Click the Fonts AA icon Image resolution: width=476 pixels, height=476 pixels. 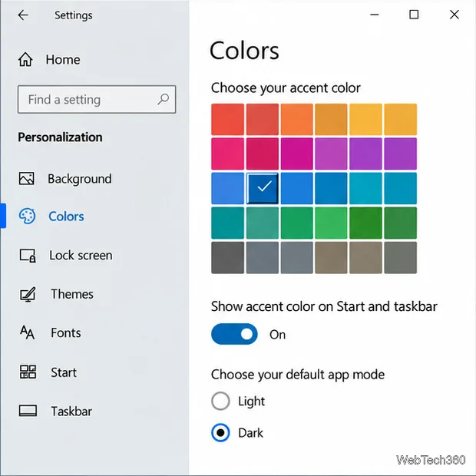(28, 332)
